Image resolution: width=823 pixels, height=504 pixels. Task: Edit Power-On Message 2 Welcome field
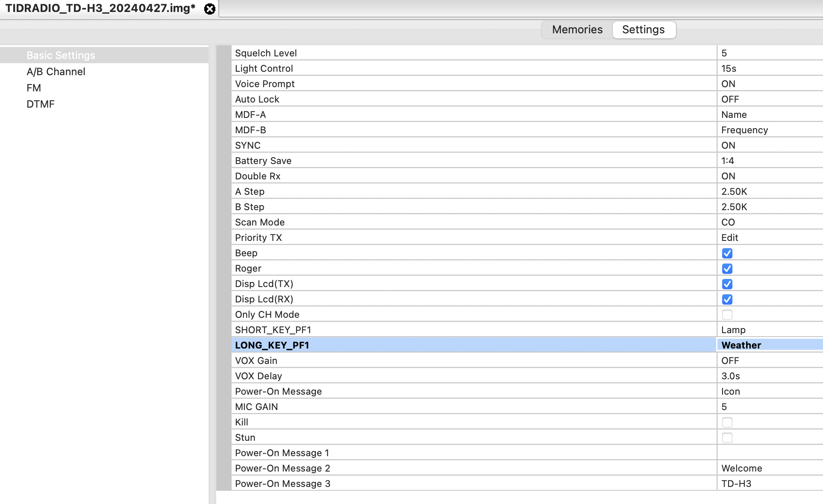(x=769, y=468)
